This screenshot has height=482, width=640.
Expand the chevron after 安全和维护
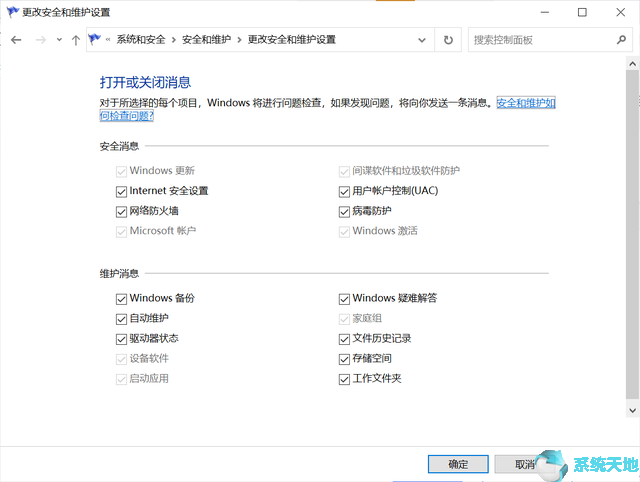[x=239, y=40]
